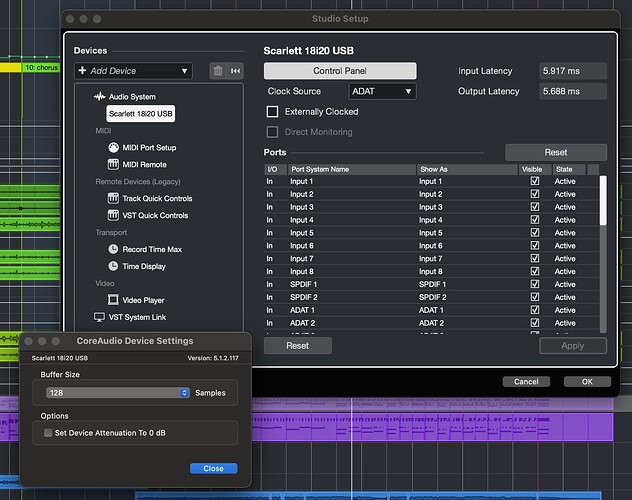Click the MIDI Remote icon
The width and height of the screenshot is (632, 500).
point(113,164)
